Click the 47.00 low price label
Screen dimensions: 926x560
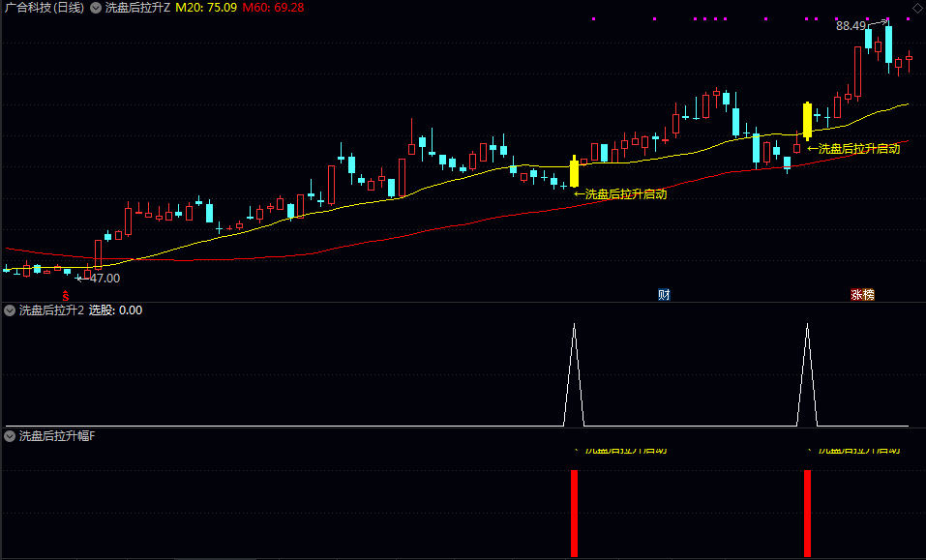pos(105,279)
